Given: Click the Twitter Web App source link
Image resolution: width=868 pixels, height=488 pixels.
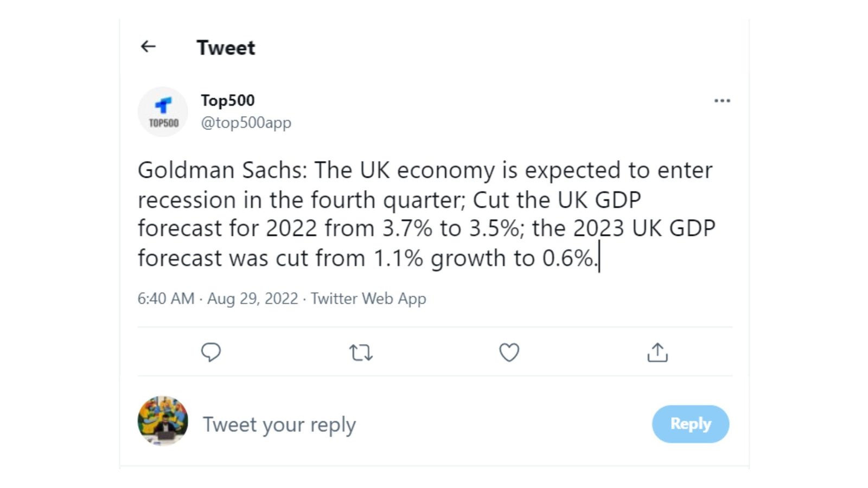Looking at the screenshot, I should [x=368, y=299].
